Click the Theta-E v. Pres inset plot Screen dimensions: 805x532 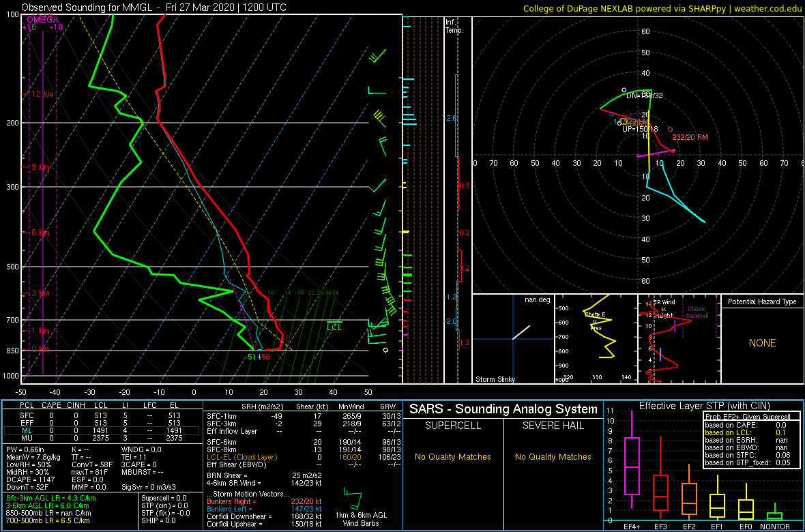tap(596, 339)
